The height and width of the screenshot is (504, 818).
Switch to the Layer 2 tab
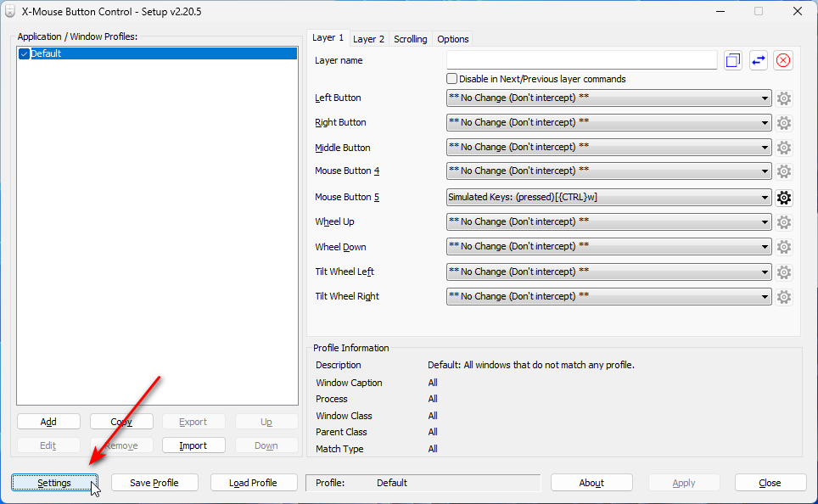click(368, 39)
